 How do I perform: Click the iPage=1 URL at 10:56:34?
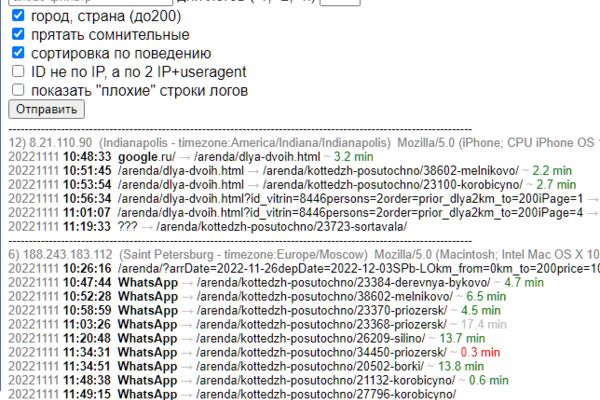pos(351,199)
